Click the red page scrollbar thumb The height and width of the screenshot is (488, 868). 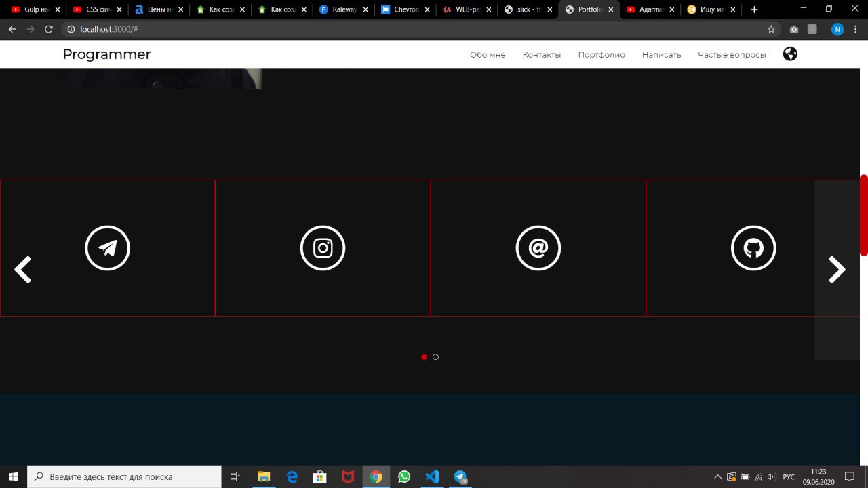(x=864, y=216)
